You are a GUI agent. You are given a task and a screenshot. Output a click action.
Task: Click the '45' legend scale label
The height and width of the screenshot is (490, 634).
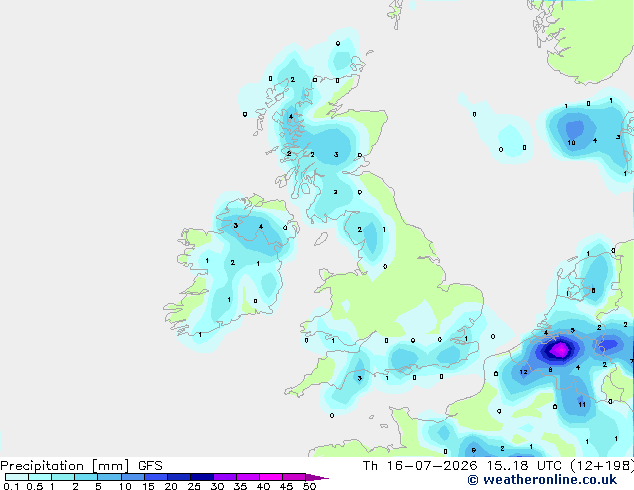(x=286, y=486)
